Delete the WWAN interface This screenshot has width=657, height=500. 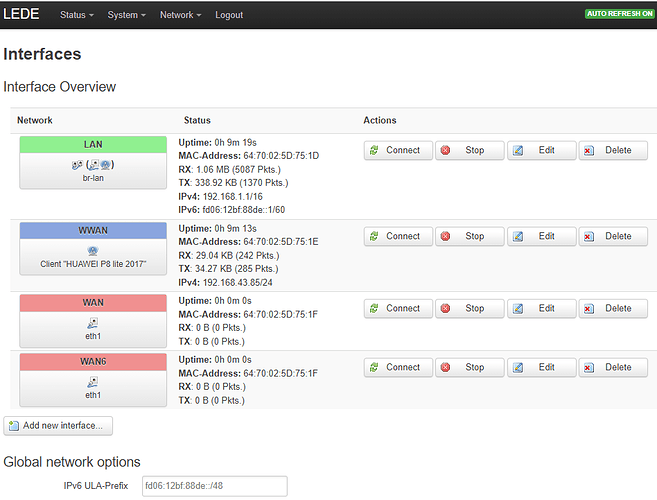tap(611, 237)
